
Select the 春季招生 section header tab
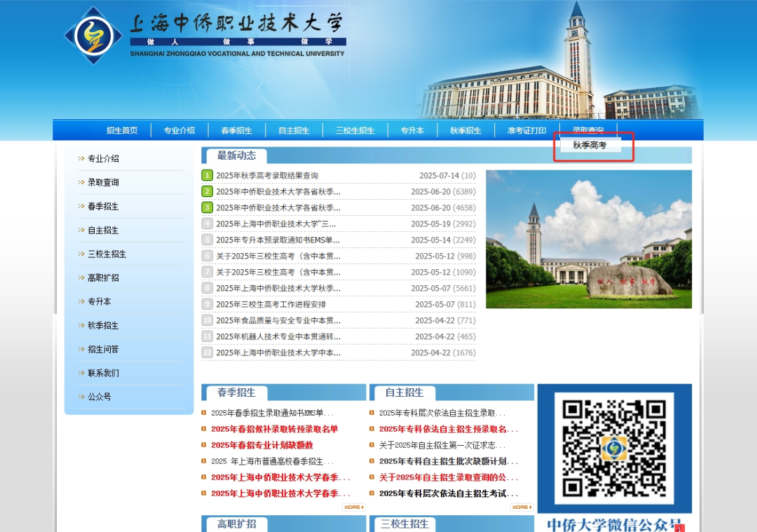pos(236,393)
